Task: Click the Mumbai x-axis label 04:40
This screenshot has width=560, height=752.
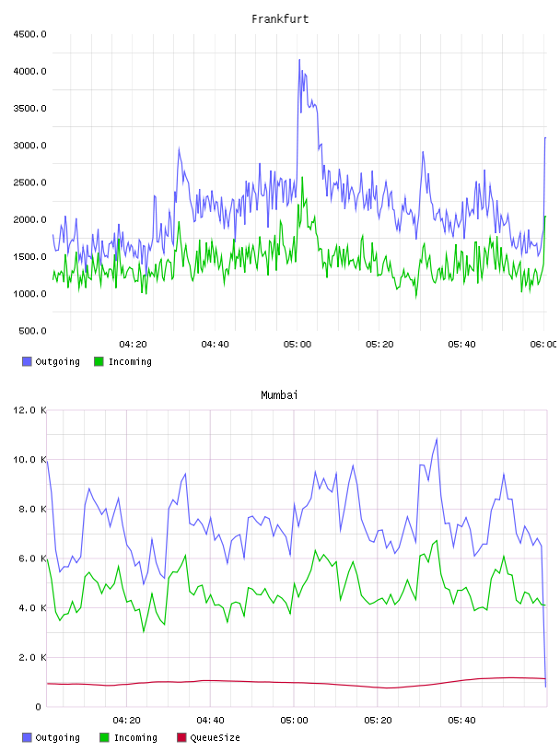Action: (x=210, y=721)
